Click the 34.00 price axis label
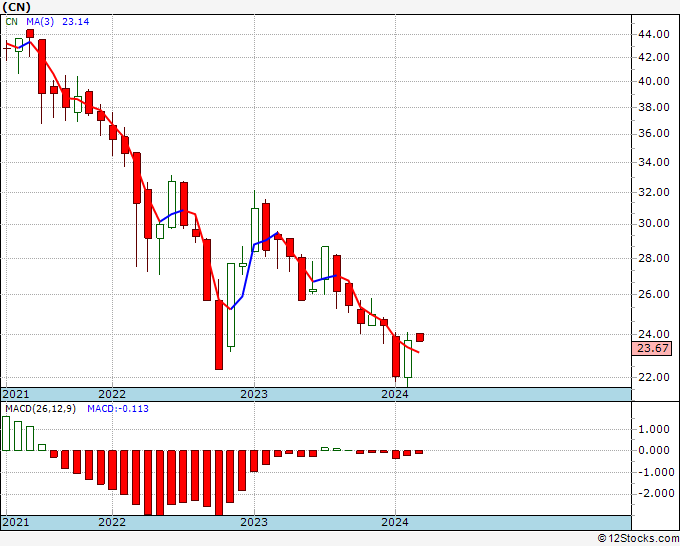680x546 pixels. pyautogui.click(x=653, y=162)
